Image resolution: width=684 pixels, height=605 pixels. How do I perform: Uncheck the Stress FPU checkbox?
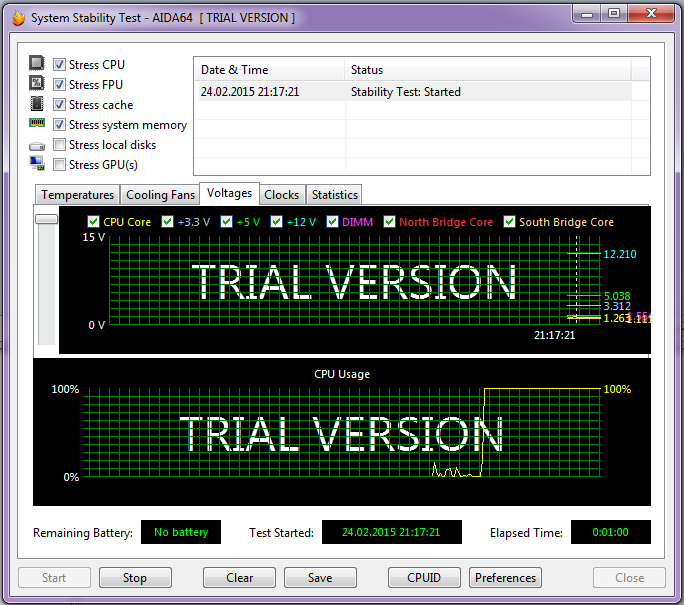[60, 85]
